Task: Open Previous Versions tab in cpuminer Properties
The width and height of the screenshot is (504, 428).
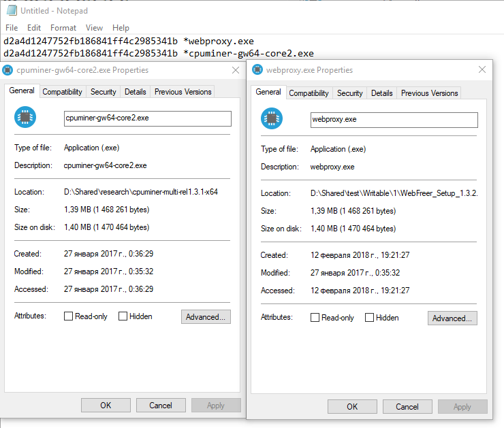Action: pyautogui.click(x=183, y=92)
